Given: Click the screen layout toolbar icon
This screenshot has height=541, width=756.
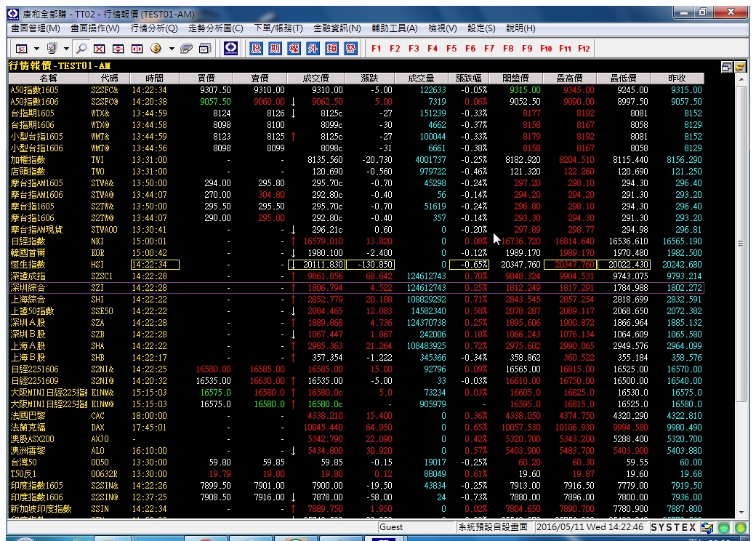Looking at the screenshot, I should click(x=21, y=49).
